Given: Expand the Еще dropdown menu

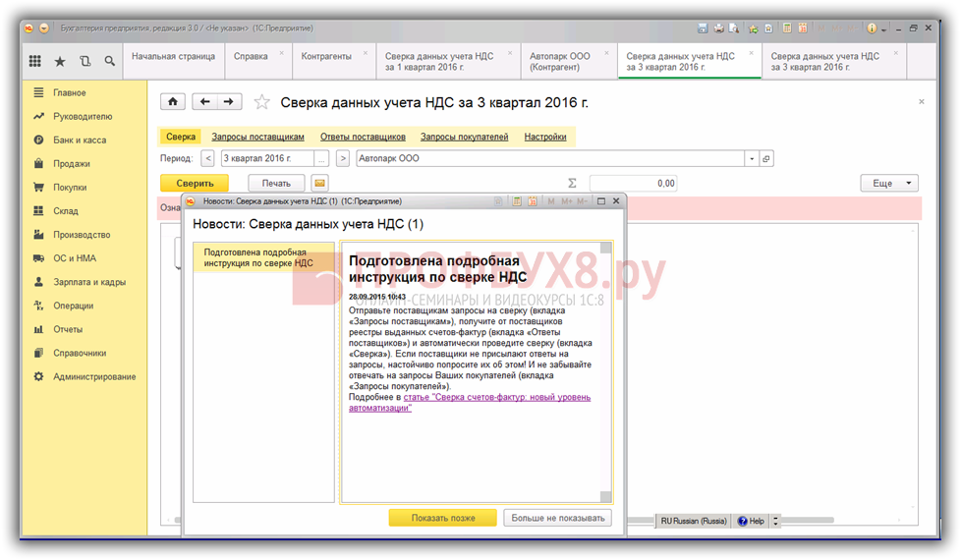Looking at the screenshot, I should [x=888, y=183].
